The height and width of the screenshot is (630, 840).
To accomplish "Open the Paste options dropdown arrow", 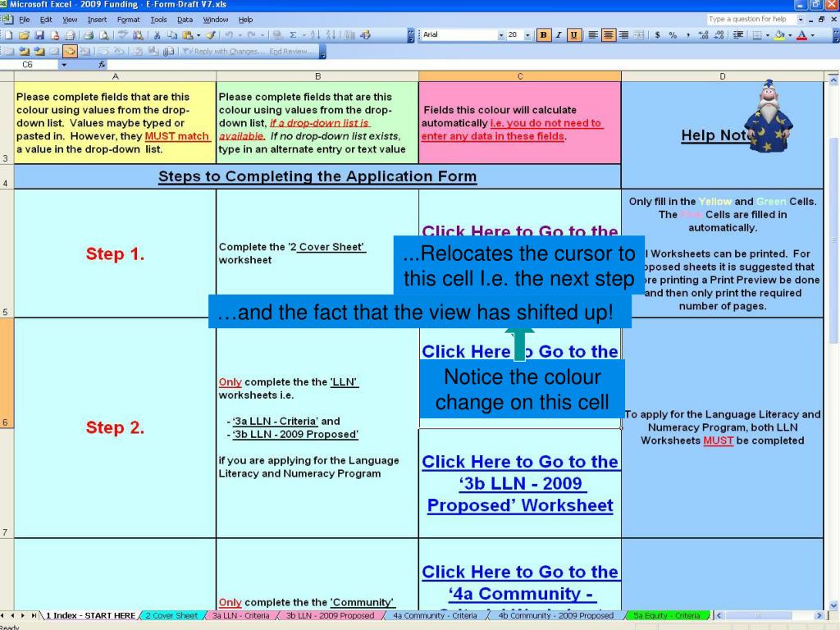I will coord(199,34).
